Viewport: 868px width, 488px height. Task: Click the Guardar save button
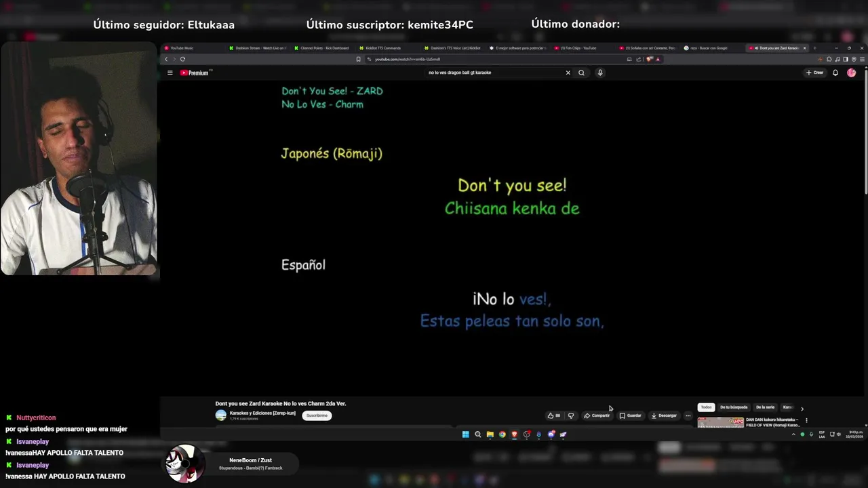(630, 415)
